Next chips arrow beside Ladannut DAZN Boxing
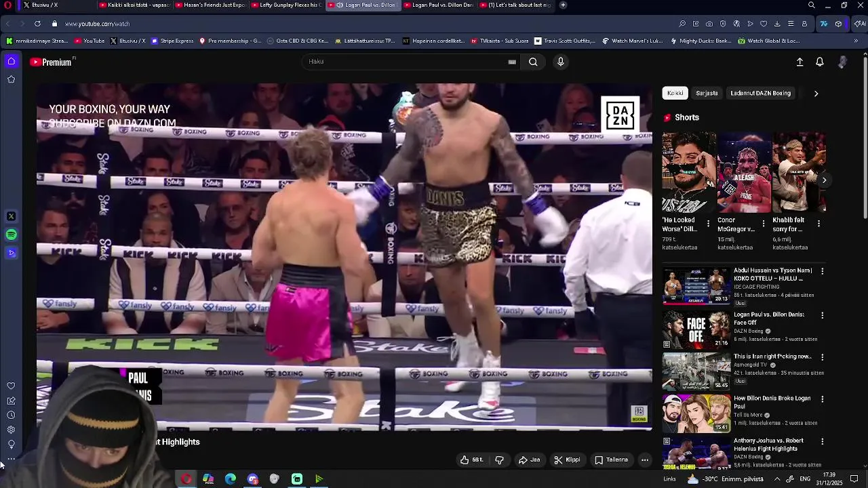This screenshot has height=488, width=868. (x=816, y=94)
